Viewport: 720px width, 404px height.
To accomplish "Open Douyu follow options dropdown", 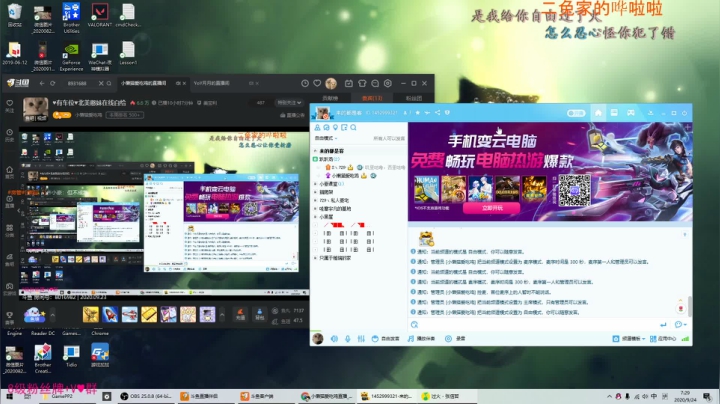I will 290,102.
